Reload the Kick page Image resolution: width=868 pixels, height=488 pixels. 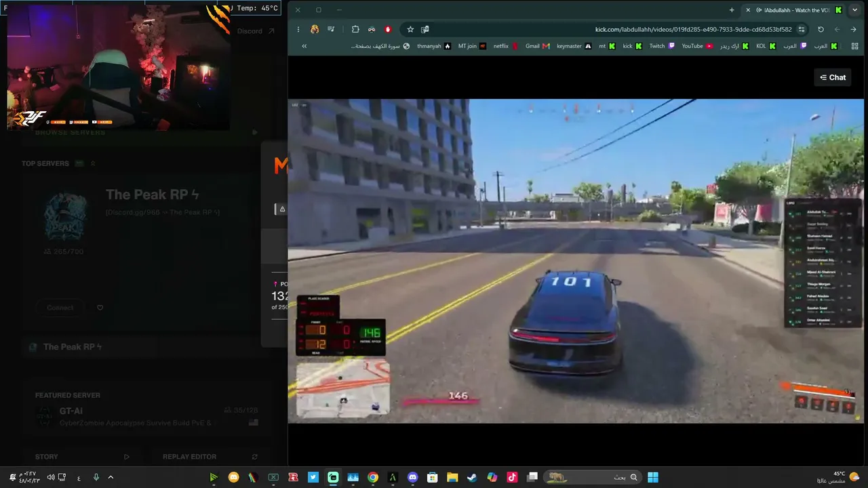click(x=821, y=29)
